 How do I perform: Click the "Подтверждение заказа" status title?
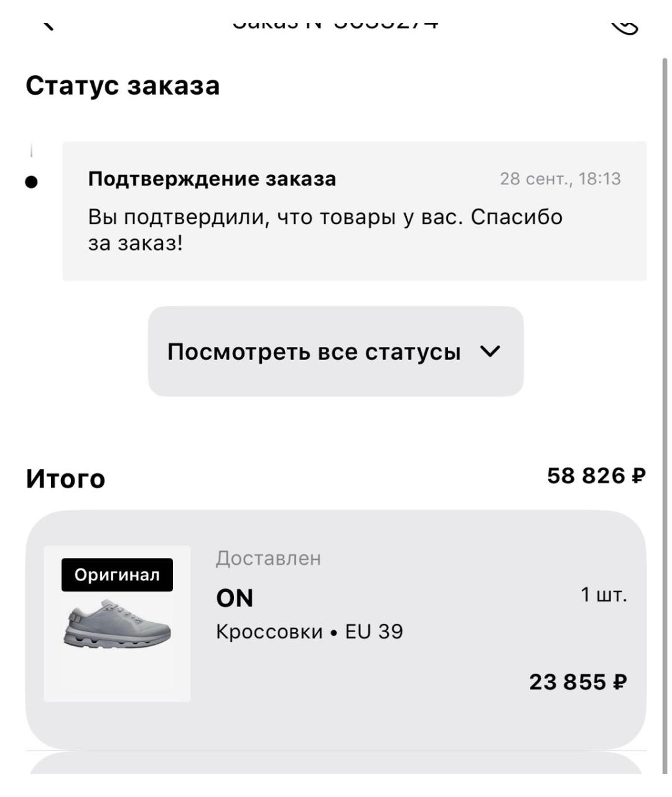(x=212, y=179)
